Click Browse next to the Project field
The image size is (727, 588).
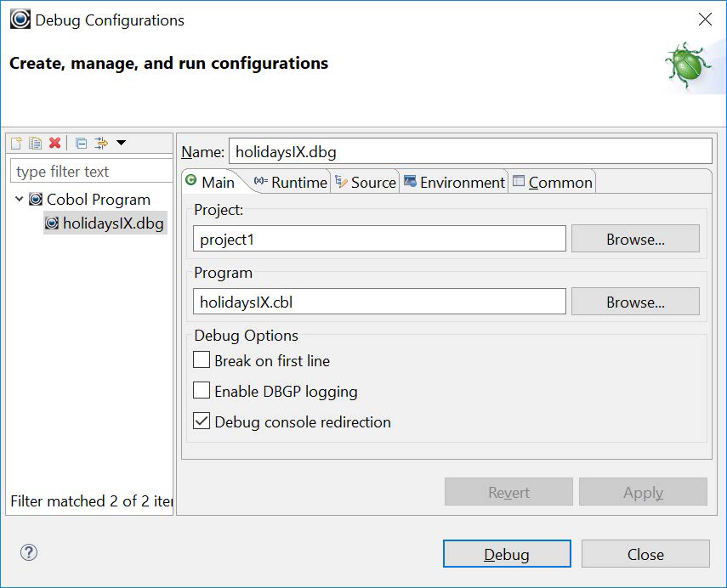click(x=635, y=239)
